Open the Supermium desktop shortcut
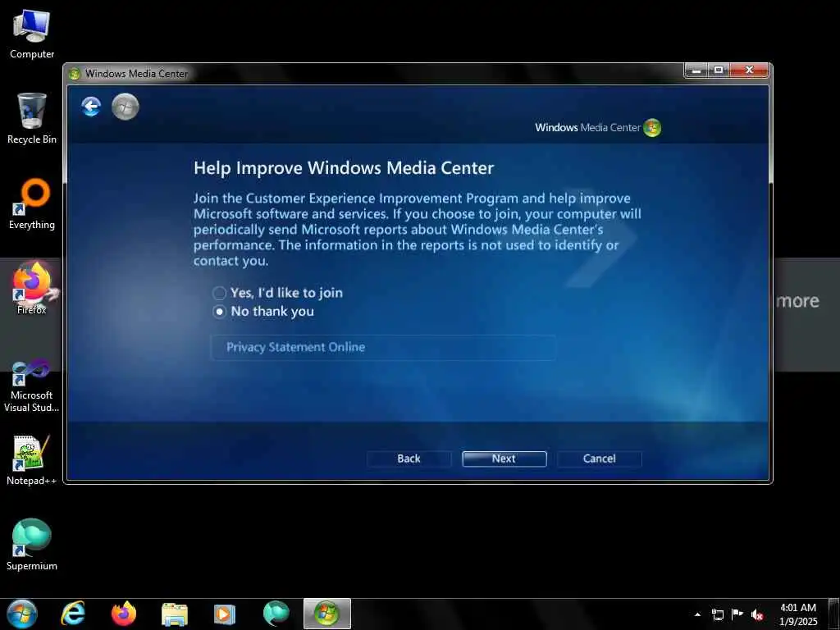The image size is (840, 630). pyautogui.click(x=32, y=545)
